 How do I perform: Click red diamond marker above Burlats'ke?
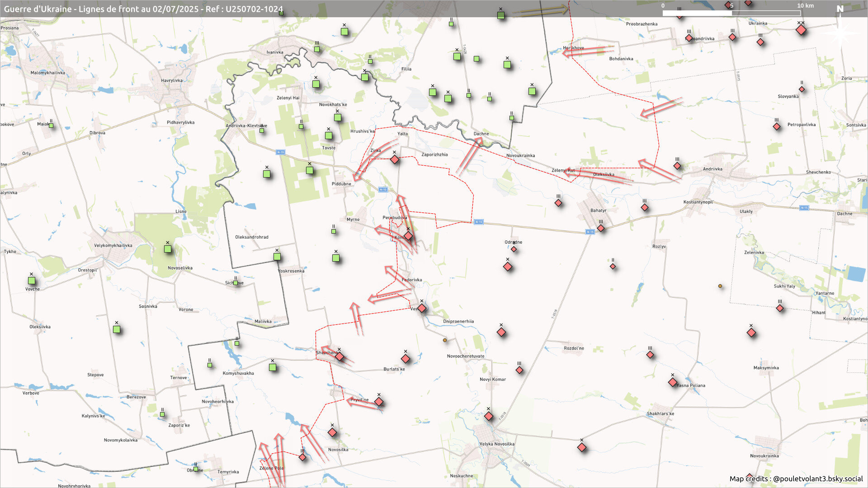406,359
